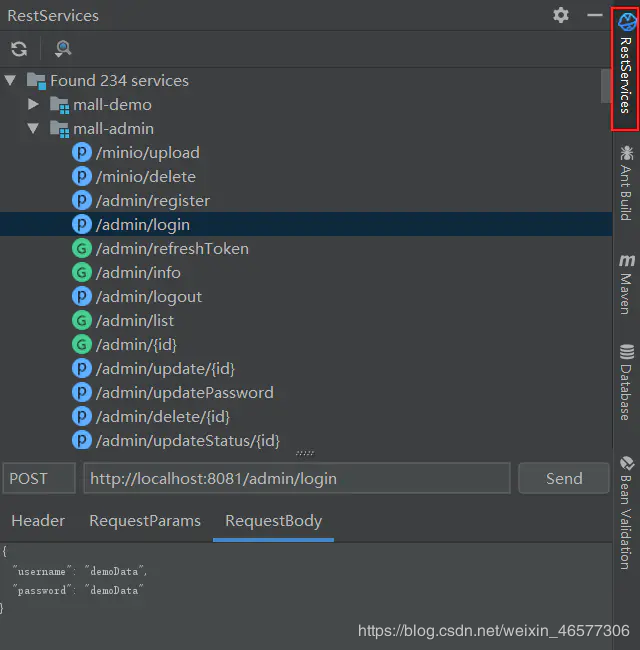The image size is (640, 650).
Task: Open the Ant Build side panel
Action: coord(626,183)
